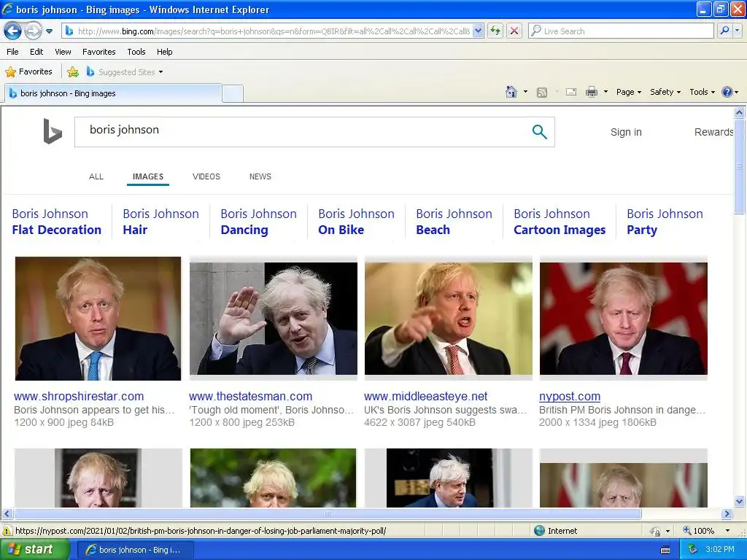Click Boris Johnson Hair suggestion
Viewport: 747px width, 560px height.
point(161,222)
